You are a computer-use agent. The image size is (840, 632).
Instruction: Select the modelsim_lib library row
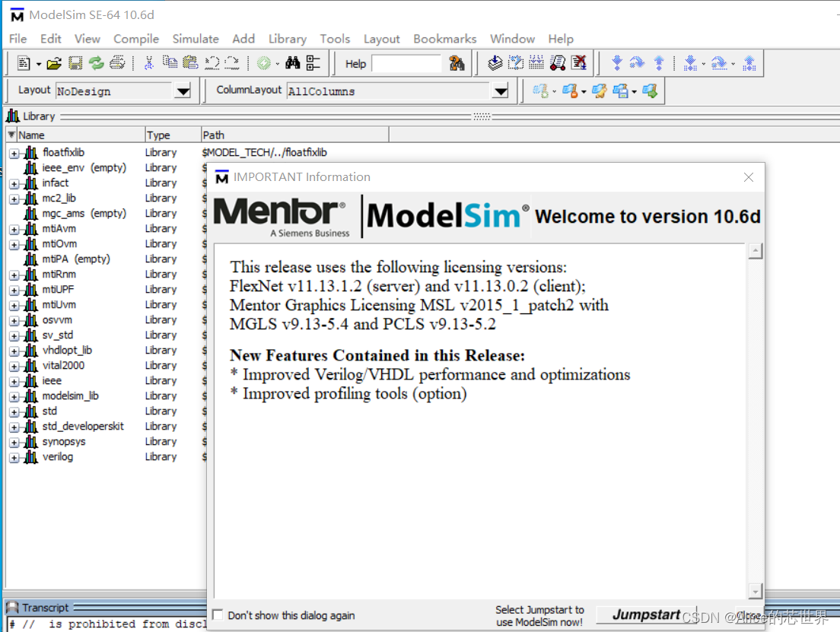coord(71,395)
